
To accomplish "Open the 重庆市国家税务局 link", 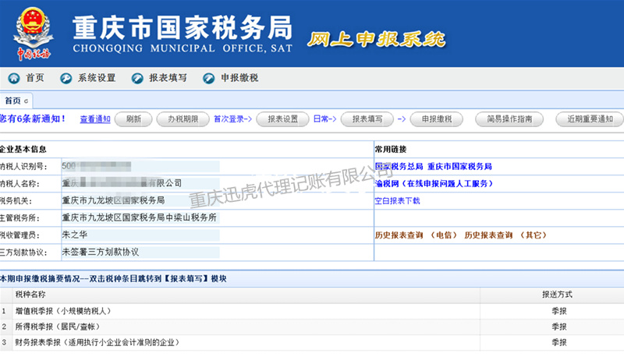I will click(x=459, y=166).
